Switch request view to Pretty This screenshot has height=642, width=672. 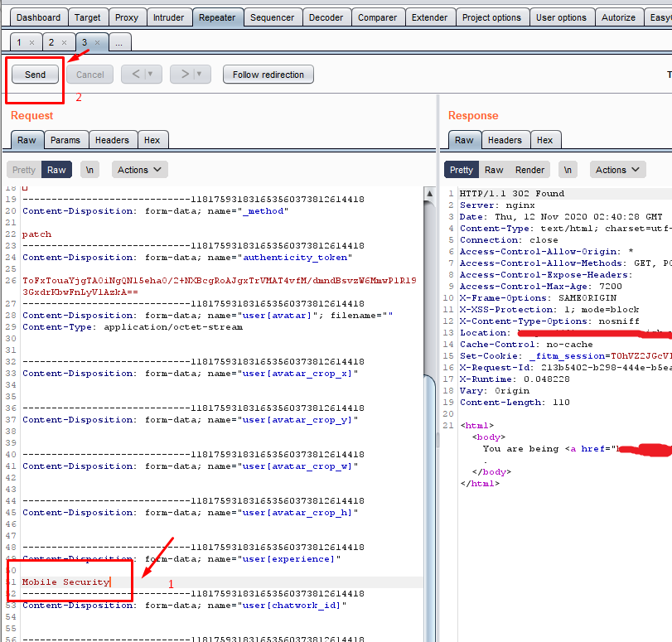tap(24, 170)
